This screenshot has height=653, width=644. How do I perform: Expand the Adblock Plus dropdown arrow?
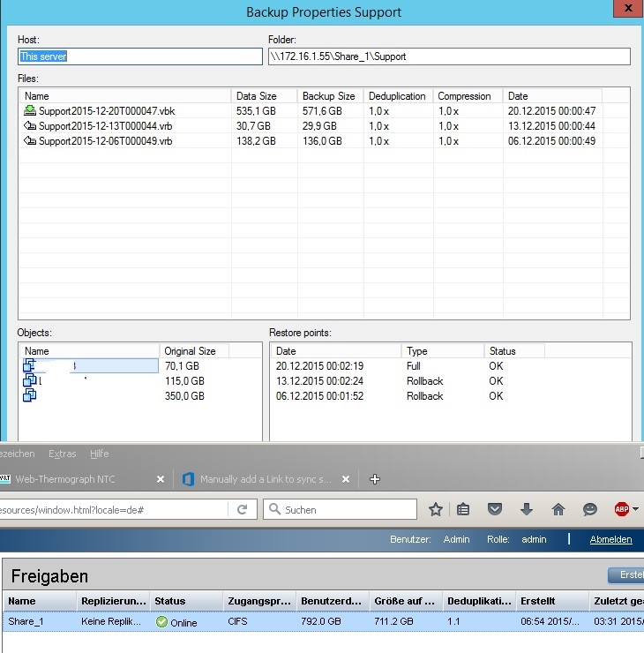coord(635,509)
